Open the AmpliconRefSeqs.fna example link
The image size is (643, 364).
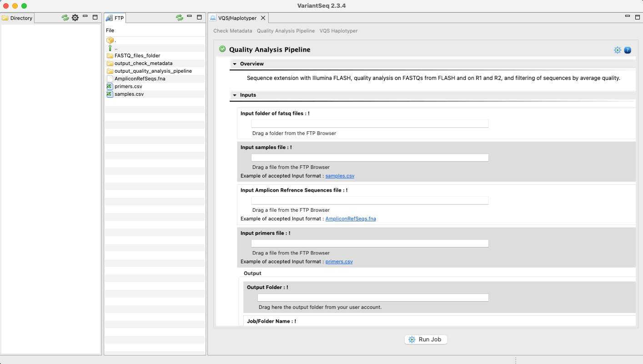point(351,219)
